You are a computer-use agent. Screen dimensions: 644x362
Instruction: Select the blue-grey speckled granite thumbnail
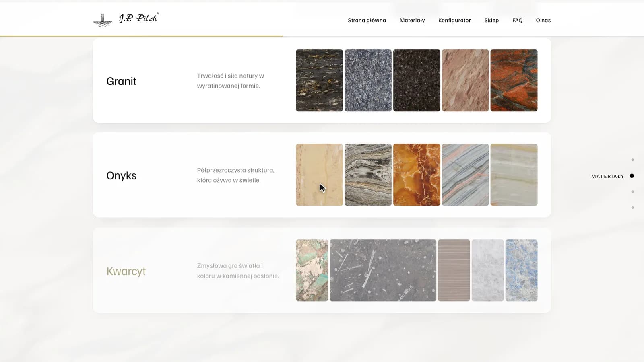point(368,80)
